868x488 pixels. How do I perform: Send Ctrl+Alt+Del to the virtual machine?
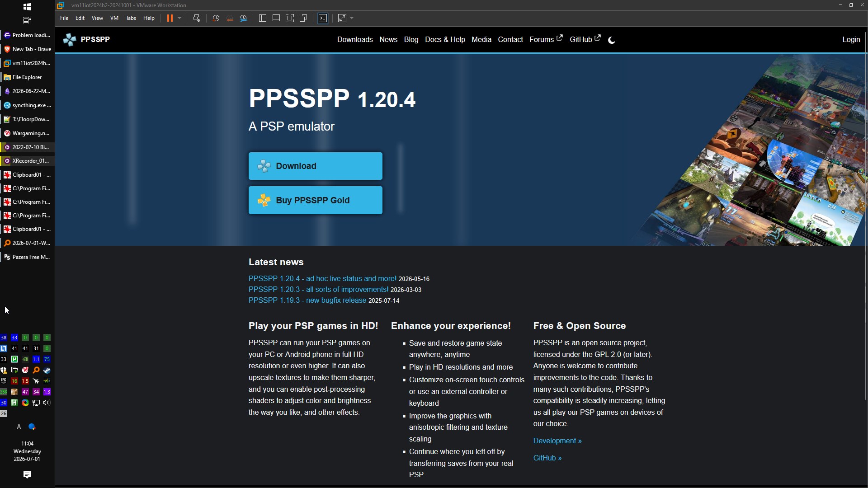197,18
